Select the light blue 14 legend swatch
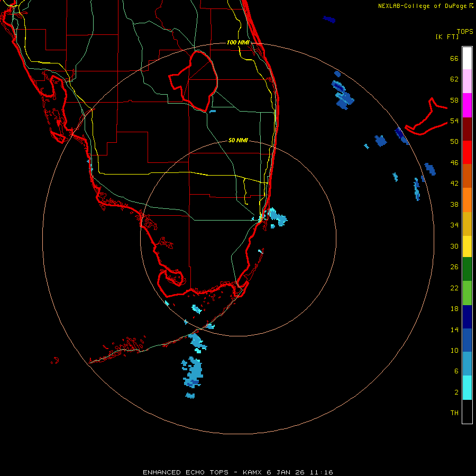The height and width of the screenshot is (476, 476). [467, 364]
